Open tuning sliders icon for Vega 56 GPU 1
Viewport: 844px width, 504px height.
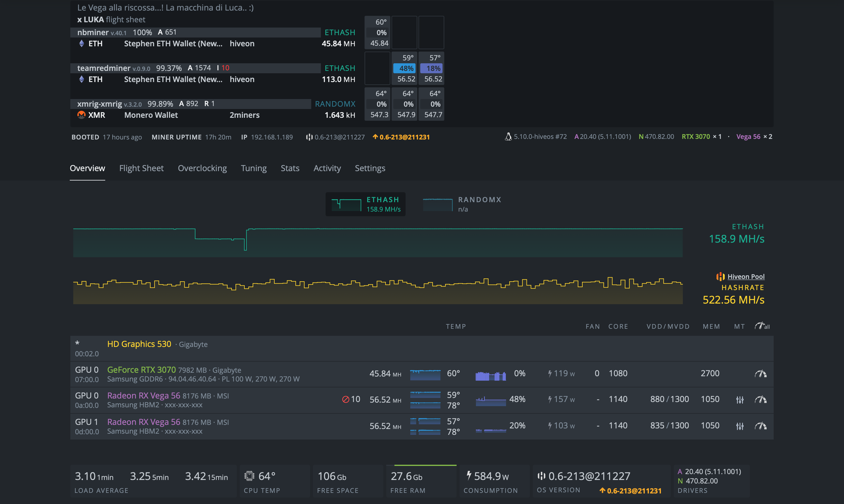(740, 426)
